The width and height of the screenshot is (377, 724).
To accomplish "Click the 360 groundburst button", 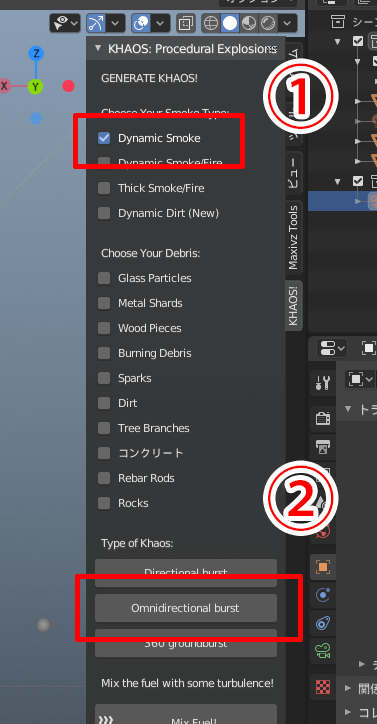I will 186,643.
